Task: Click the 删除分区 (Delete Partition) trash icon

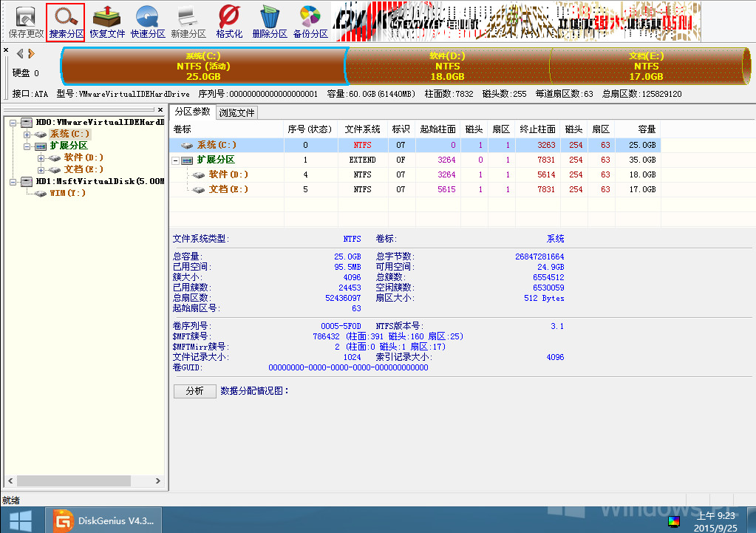Action: pos(270,21)
